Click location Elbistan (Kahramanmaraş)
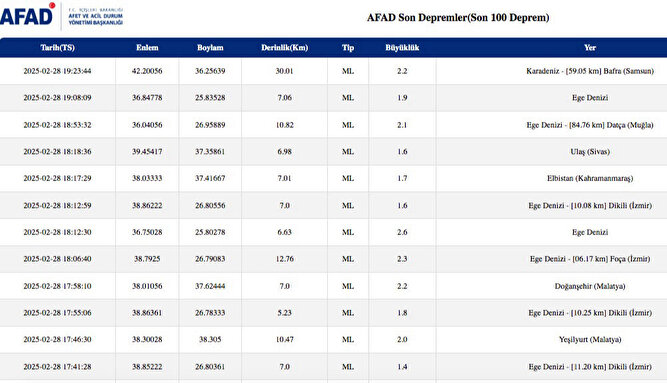This screenshot has width=667, height=383. tap(590, 178)
